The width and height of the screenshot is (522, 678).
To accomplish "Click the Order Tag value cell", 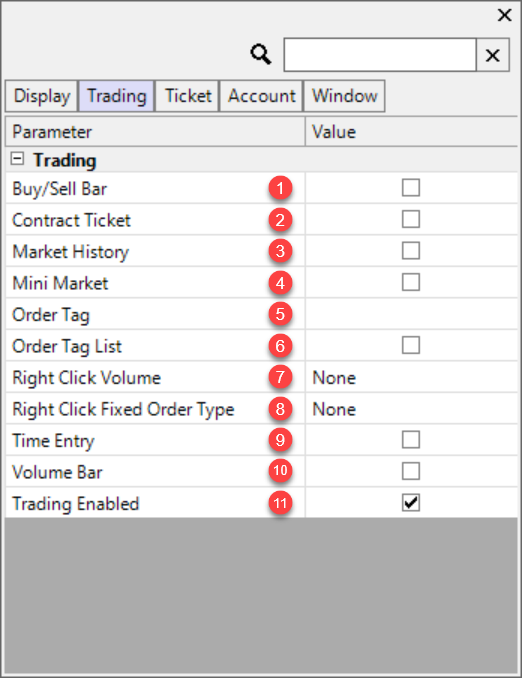I will tap(411, 314).
